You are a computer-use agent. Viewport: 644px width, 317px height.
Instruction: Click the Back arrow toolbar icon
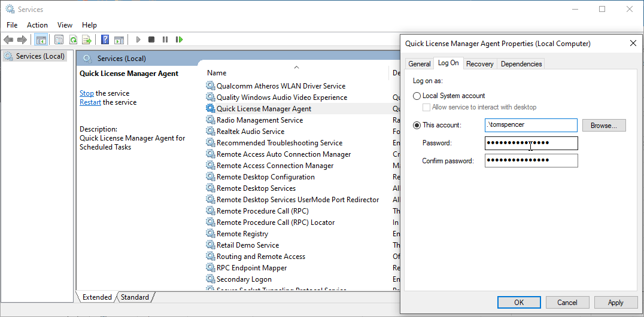point(8,40)
